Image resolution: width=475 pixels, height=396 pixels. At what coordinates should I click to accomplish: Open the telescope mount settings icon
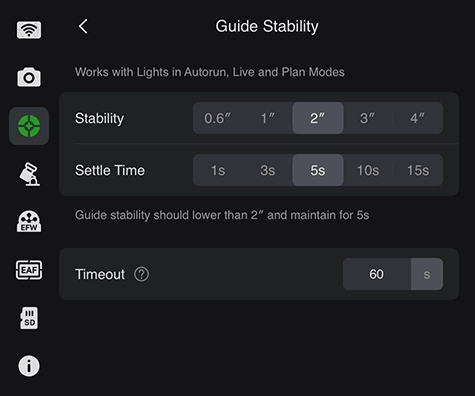pyautogui.click(x=29, y=174)
